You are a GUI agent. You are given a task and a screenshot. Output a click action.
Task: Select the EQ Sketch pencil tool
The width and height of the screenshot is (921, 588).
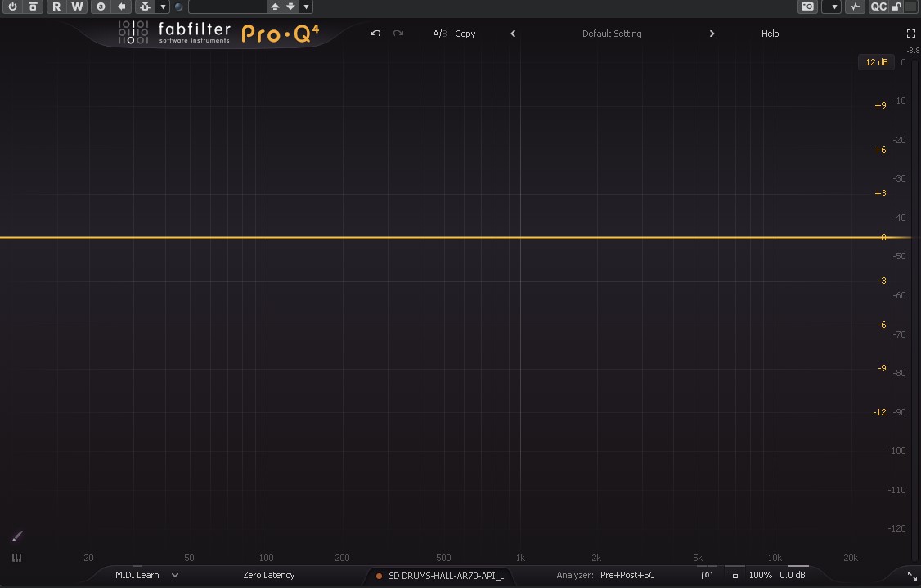[16, 536]
